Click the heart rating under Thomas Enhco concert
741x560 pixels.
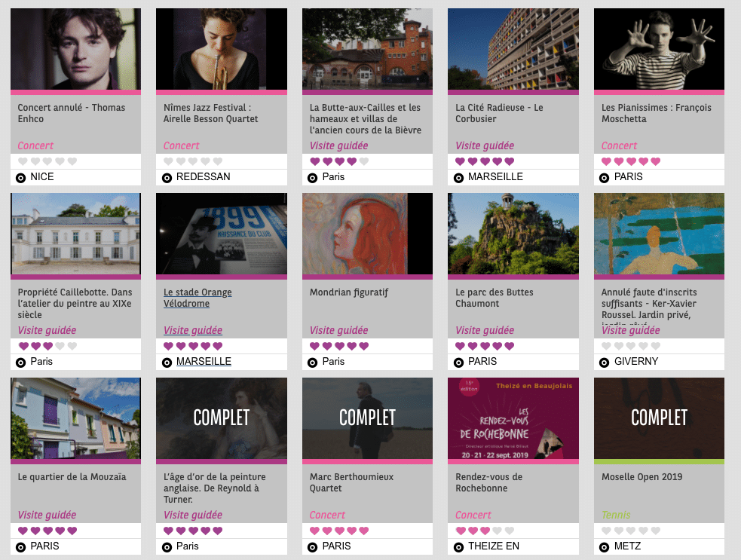point(47,161)
